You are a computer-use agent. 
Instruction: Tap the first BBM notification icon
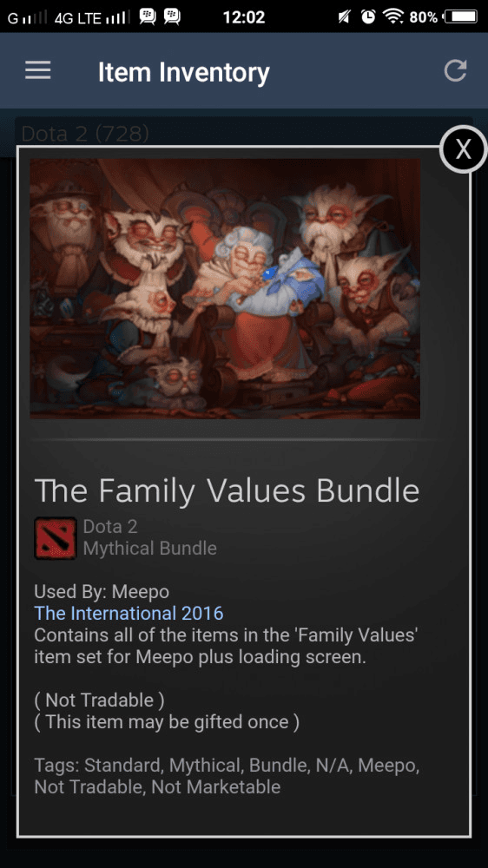tap(148, 17)
